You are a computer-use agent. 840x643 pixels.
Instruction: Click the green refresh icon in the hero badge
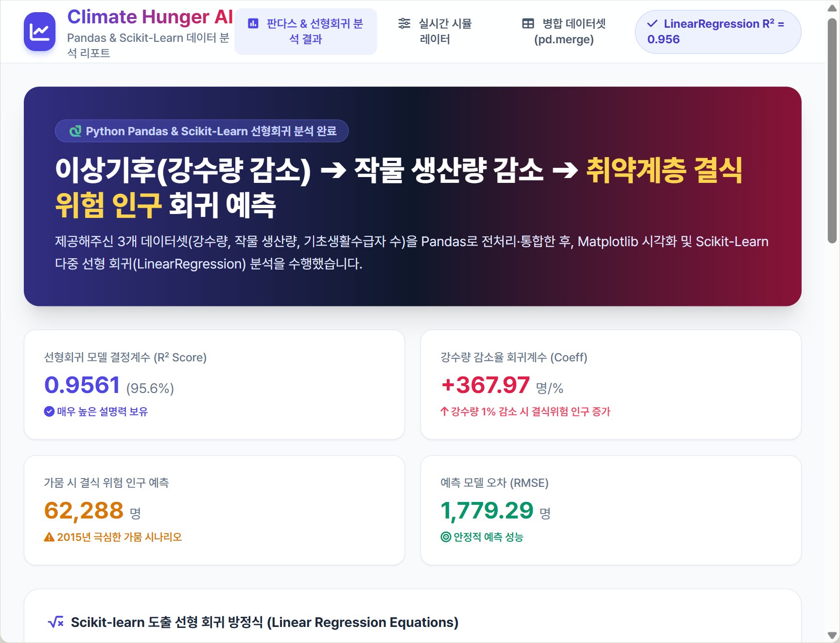(75, 131)
